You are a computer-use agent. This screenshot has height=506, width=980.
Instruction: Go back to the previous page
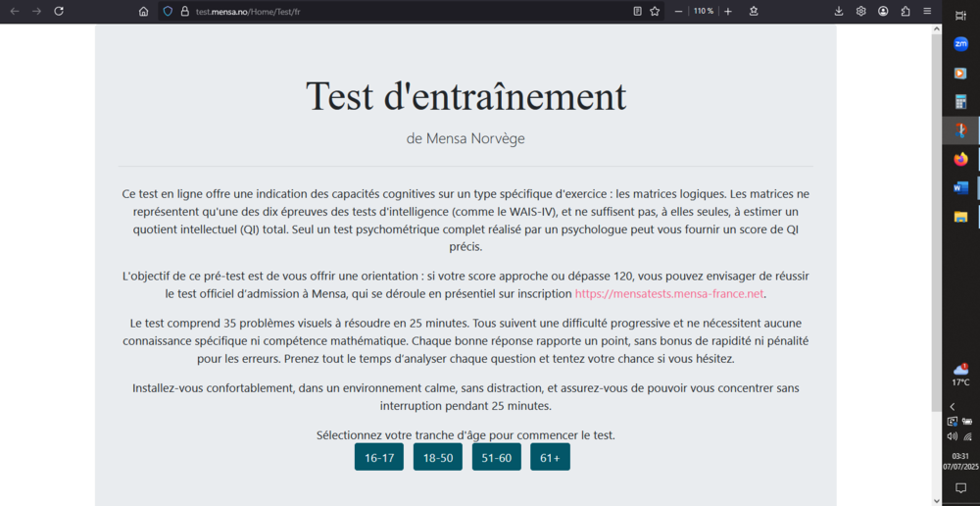[x=15, y=11]
